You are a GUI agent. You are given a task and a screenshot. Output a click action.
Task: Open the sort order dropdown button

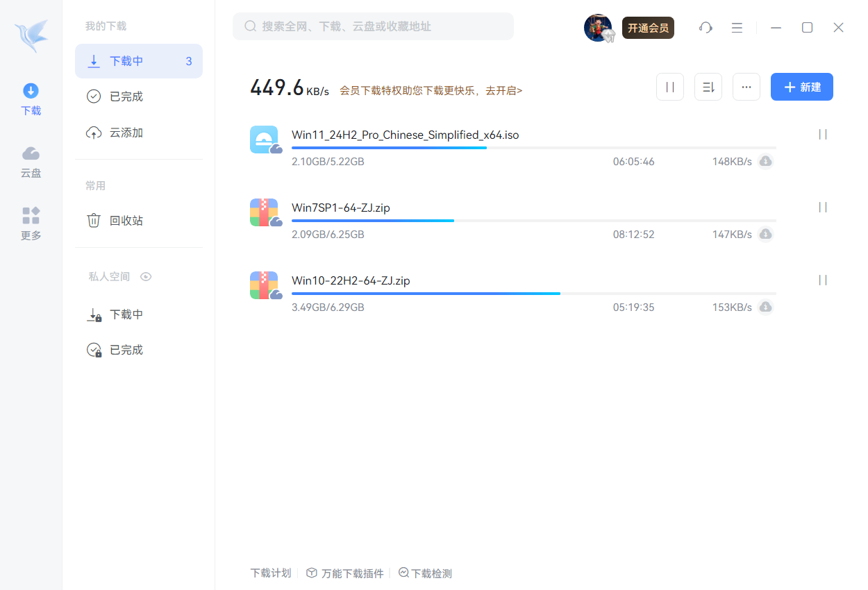click(708, 87)
